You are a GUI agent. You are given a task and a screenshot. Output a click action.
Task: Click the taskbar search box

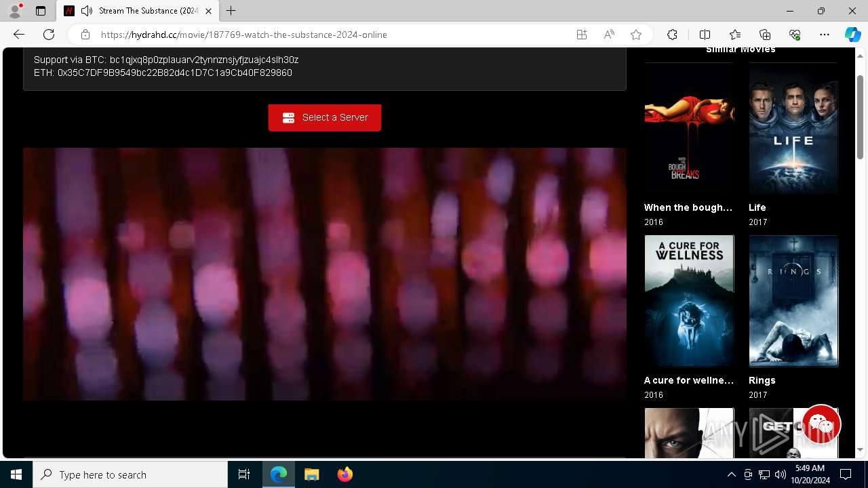click(x=130, y=474)
